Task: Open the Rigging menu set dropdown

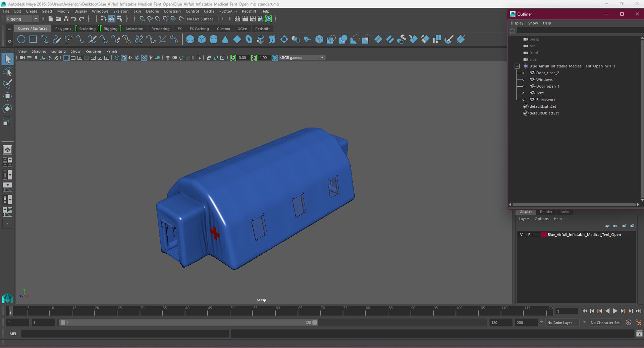Action: (x=22, y=19)
